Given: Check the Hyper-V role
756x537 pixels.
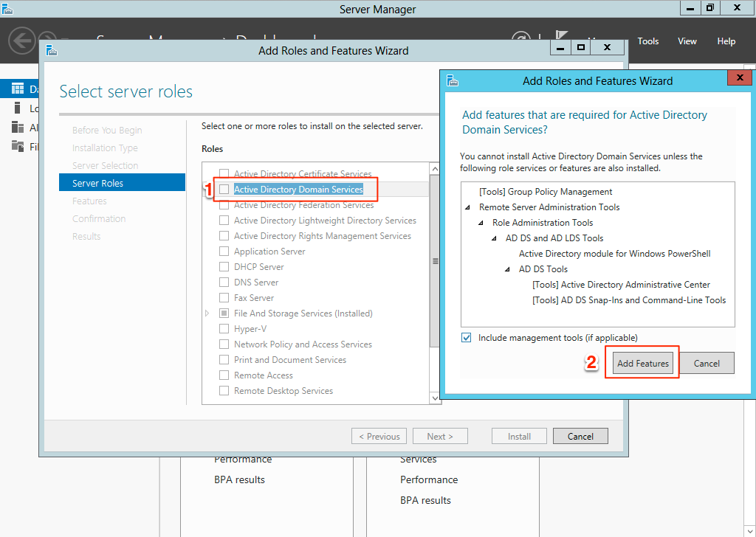Looking at the screenshot, I should pos(224,328).
